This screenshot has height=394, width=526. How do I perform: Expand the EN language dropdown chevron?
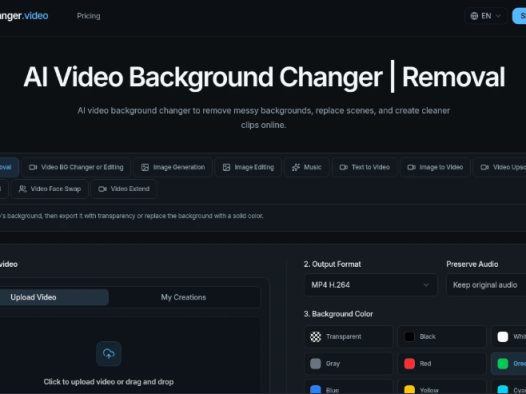point(498,16)
